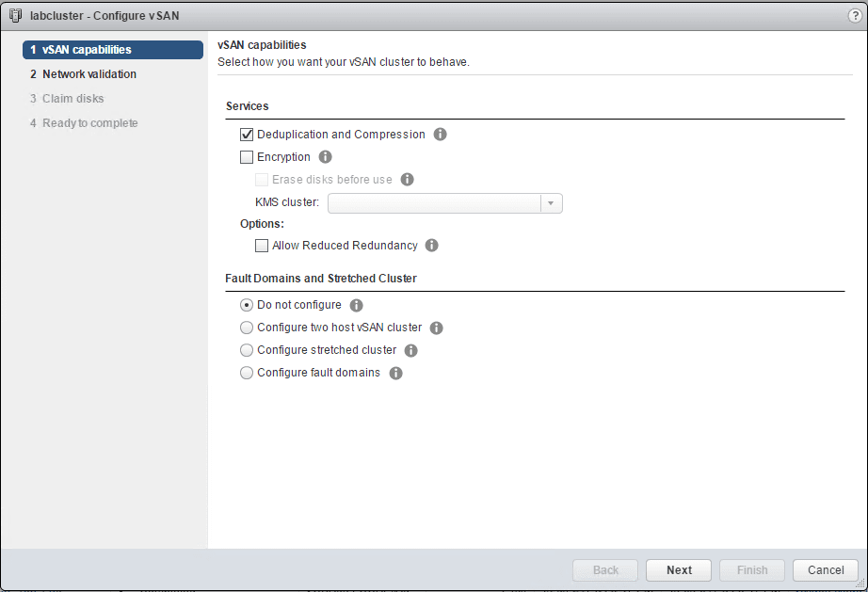Select Configure stretched cluster radio button
The image size is (868, 592).
click(248, 350)
